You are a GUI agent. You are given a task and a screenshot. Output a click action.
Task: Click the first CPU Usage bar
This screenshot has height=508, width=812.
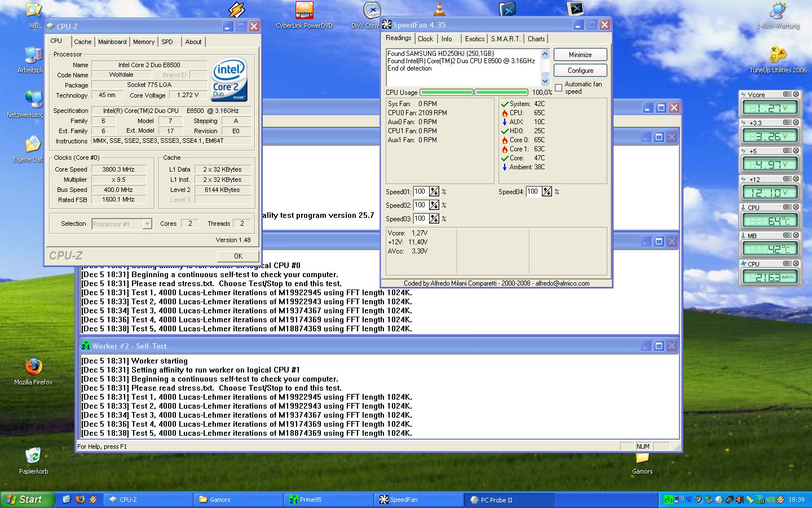[447, 93]
